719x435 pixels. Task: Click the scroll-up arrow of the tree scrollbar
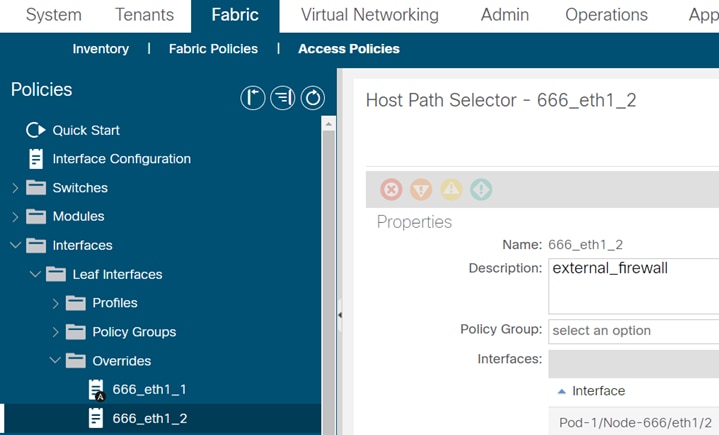coord(328,124)
